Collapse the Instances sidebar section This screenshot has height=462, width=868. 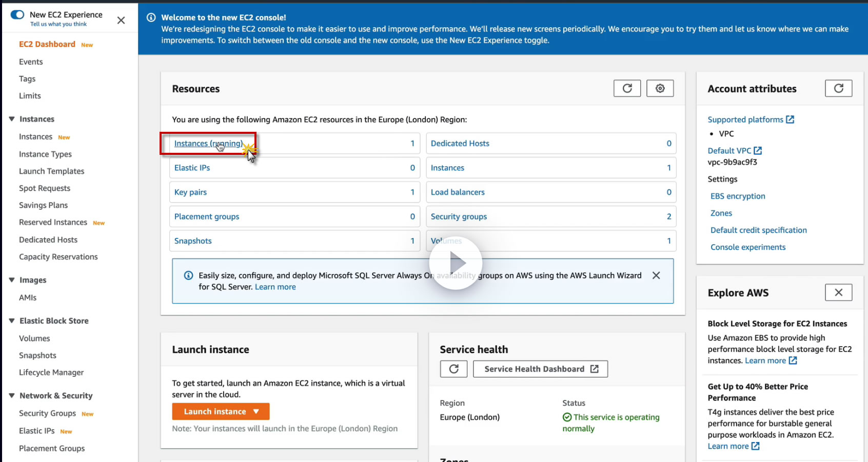[12, 119]
